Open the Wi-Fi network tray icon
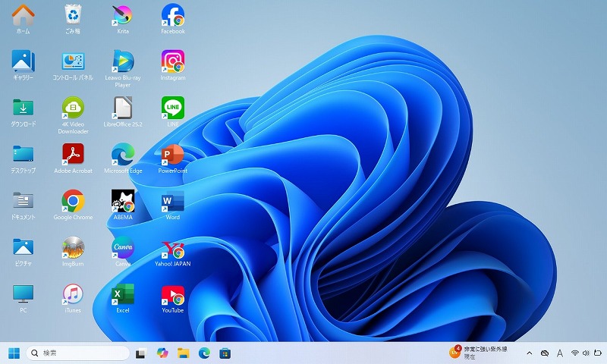 tap(575, 353)
